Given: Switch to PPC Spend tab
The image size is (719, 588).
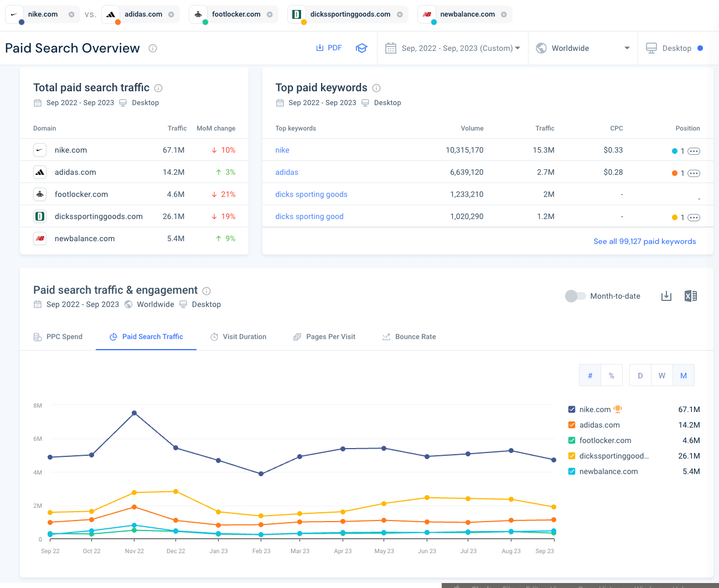Looking at the screenshot, I should [58, 337].
